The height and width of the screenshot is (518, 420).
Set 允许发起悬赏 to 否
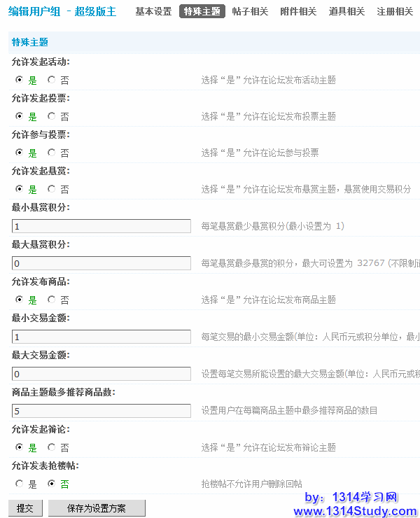coord(52,189)
